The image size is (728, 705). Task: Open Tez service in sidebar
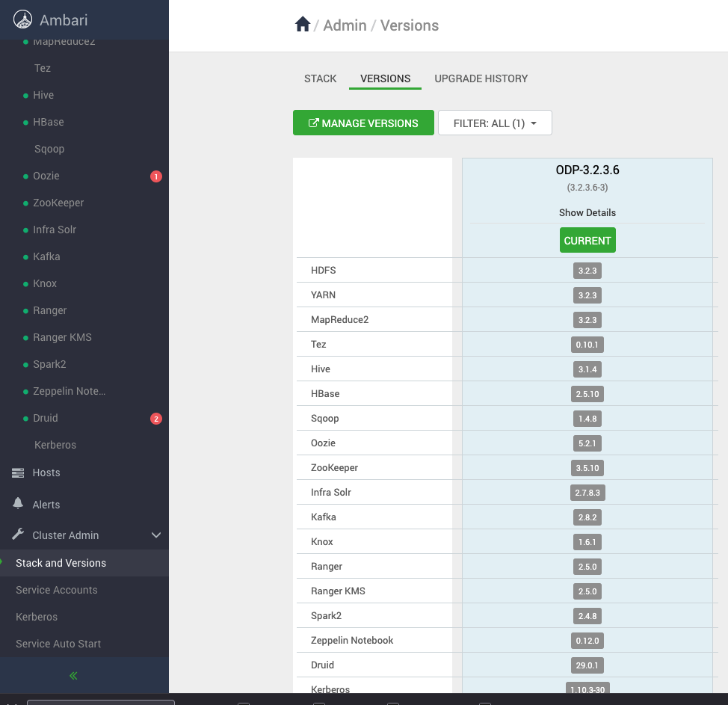[43, 68]
